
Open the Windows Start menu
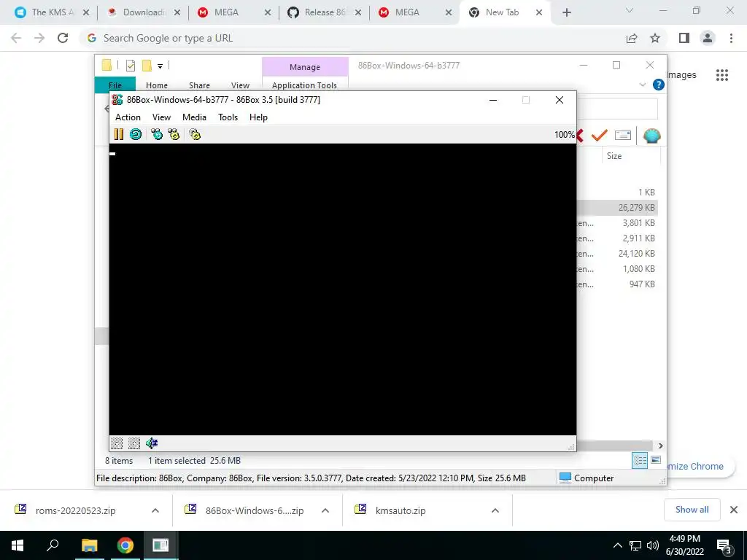click(18, 545)
